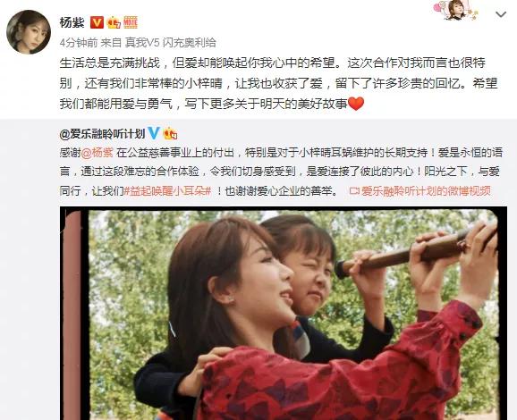Click the video icon before 爱乐融聆听计划的微博视频
Image resolution: width=517 pixels, height=420 pixels.
click(354, 191)
